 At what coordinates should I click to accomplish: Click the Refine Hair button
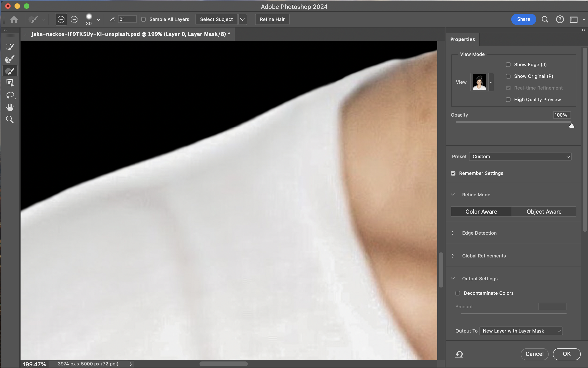click(x=272, y=19)
